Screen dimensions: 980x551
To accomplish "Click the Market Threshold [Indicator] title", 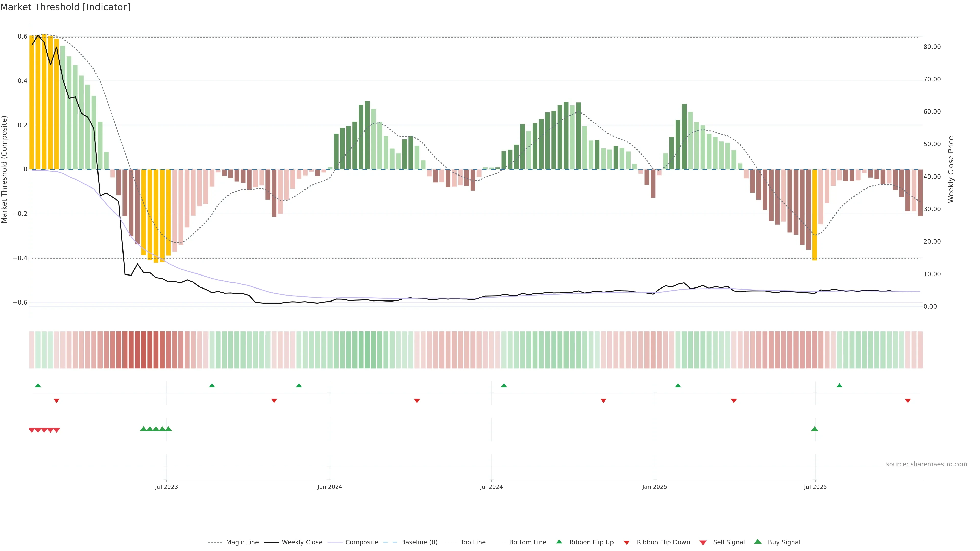I will click(x=65, y=7).
